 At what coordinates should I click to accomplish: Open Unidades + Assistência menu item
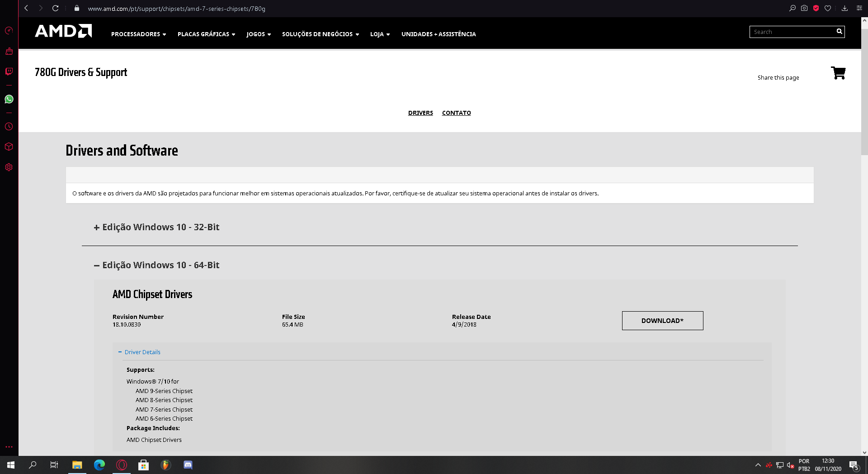pyautogui.click(x=439, y=34)
